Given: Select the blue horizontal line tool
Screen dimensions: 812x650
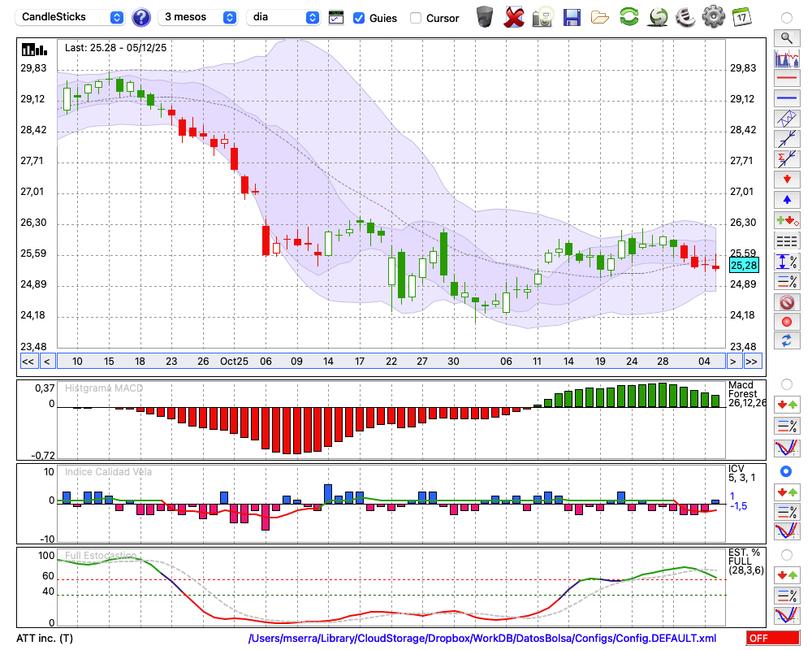Looking at the screenshot, I should (x=786, y=98).
